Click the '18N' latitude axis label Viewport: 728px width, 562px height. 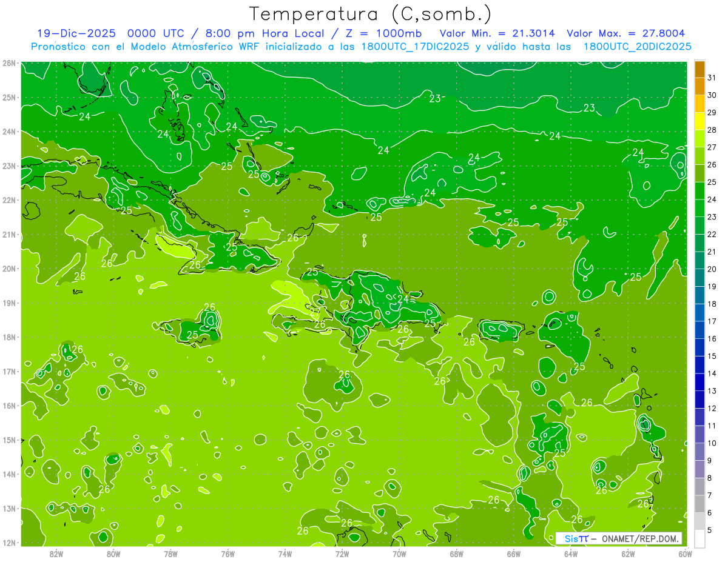(x=9, y=337)
